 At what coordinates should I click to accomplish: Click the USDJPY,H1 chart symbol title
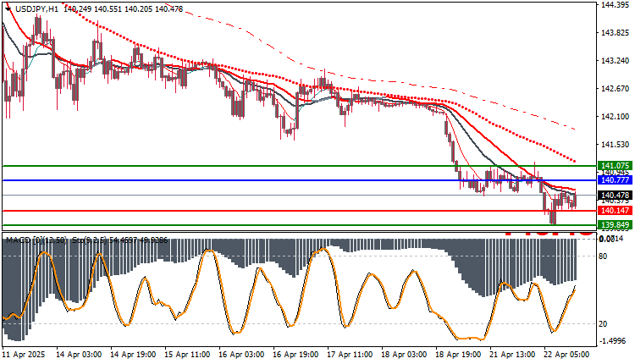point(36,9)
